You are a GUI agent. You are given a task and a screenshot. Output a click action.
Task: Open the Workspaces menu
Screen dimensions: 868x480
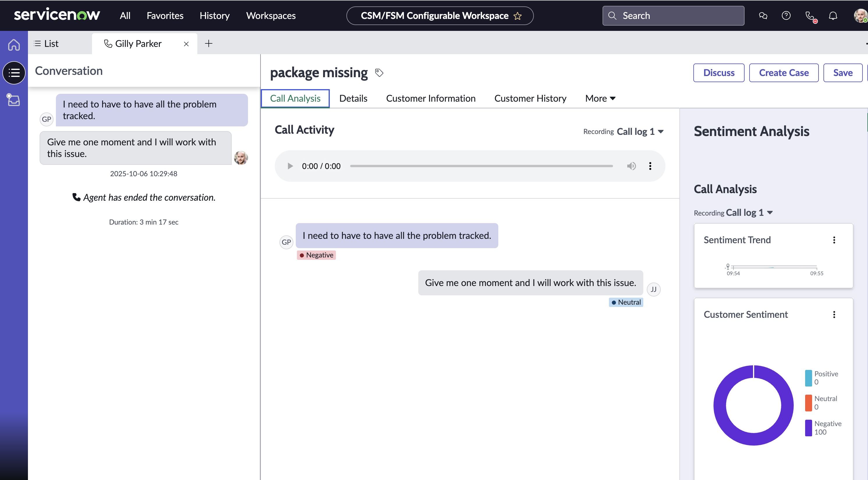[x=271, y=15]
